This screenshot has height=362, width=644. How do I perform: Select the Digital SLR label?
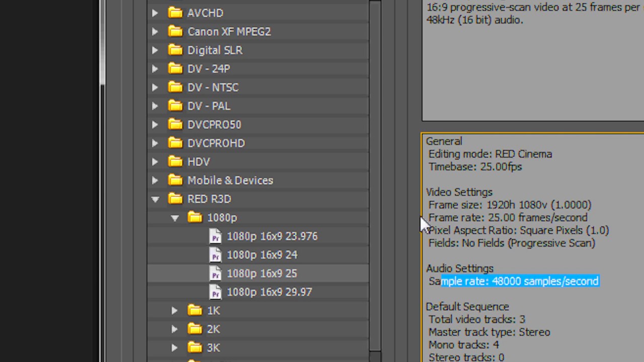tap(215, 50)
